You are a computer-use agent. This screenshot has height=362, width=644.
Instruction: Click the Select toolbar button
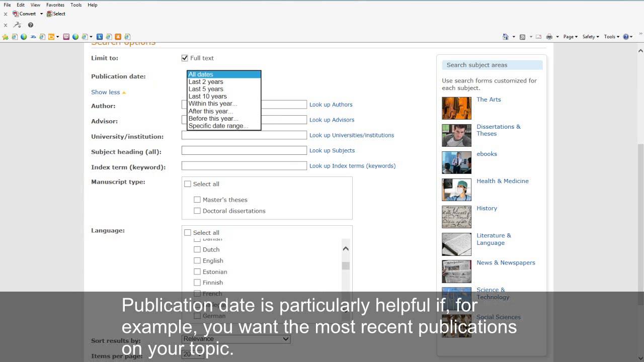56,14
